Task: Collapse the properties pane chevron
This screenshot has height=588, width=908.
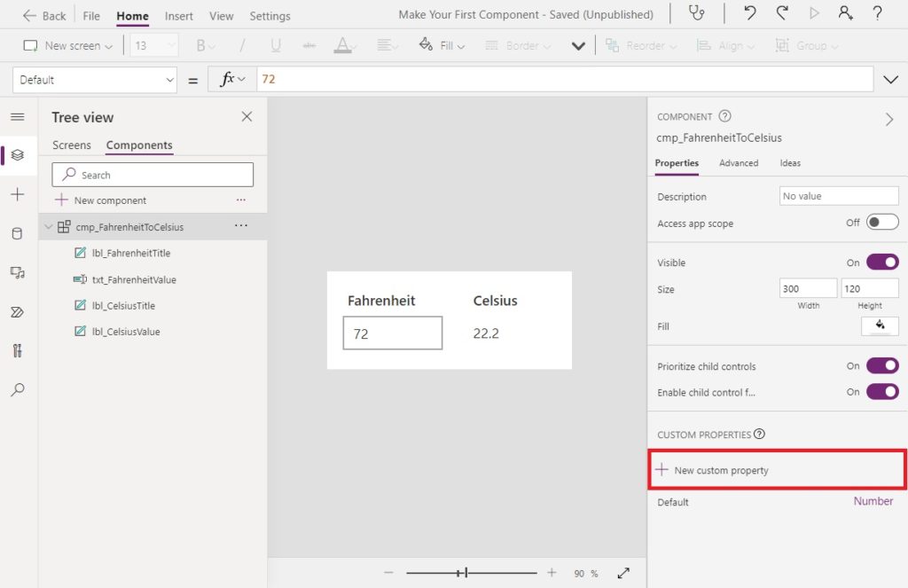Action: click(x=888, y=120)
